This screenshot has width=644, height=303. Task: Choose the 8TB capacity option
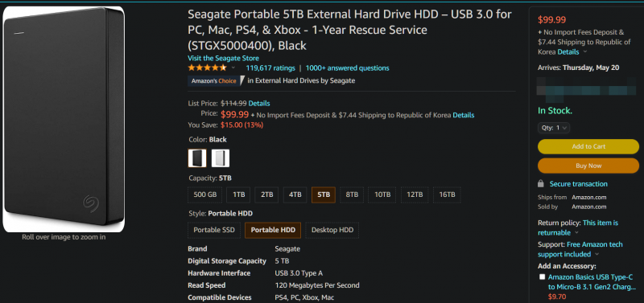(352, 194)
